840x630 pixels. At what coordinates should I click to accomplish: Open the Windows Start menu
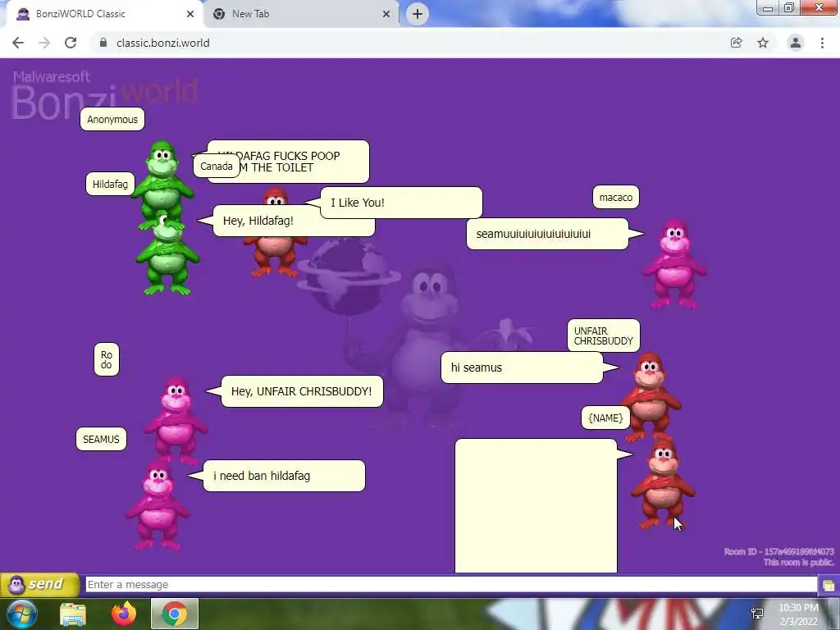pos(21,614)
